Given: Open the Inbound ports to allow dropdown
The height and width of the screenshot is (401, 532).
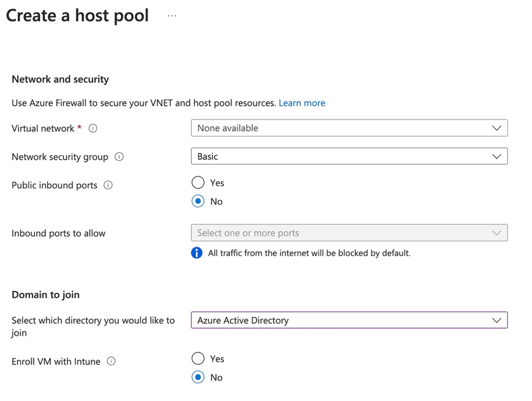Looking at the screenshot, I should [349, 233].
